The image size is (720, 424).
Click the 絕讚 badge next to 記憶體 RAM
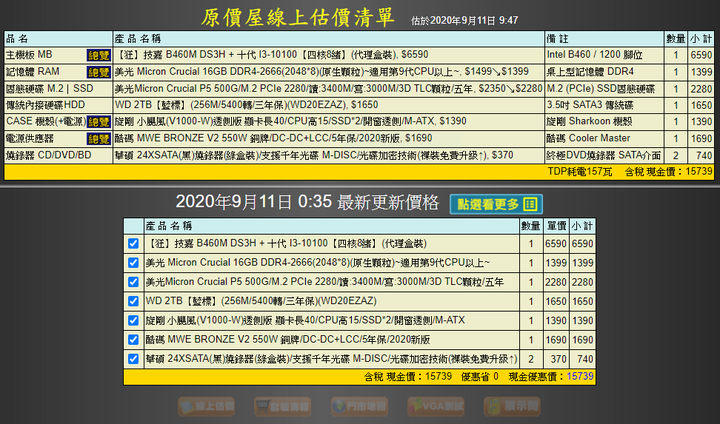99,72
